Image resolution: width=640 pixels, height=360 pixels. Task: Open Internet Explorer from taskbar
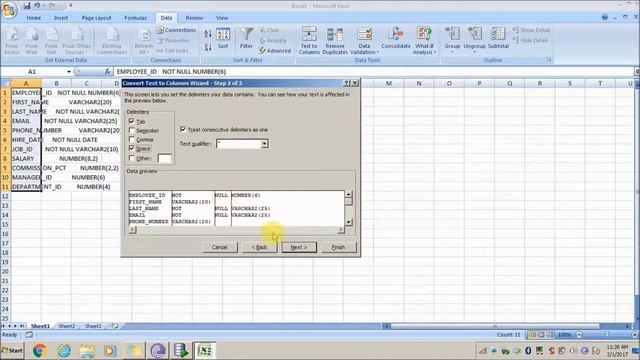[x=64, y=350]
